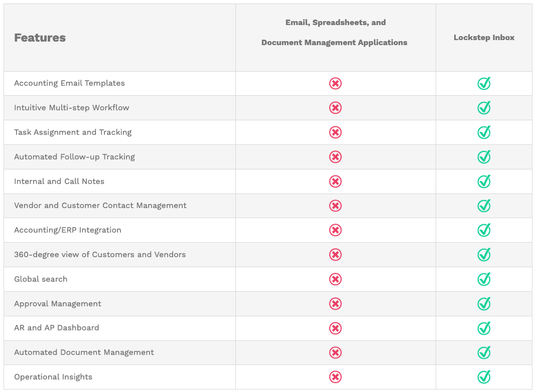
Task: Click the Features column header
Action: click(x=40, y=38)
